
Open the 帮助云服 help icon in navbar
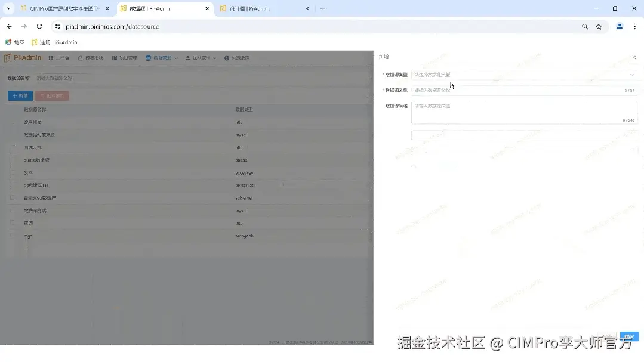227,58
